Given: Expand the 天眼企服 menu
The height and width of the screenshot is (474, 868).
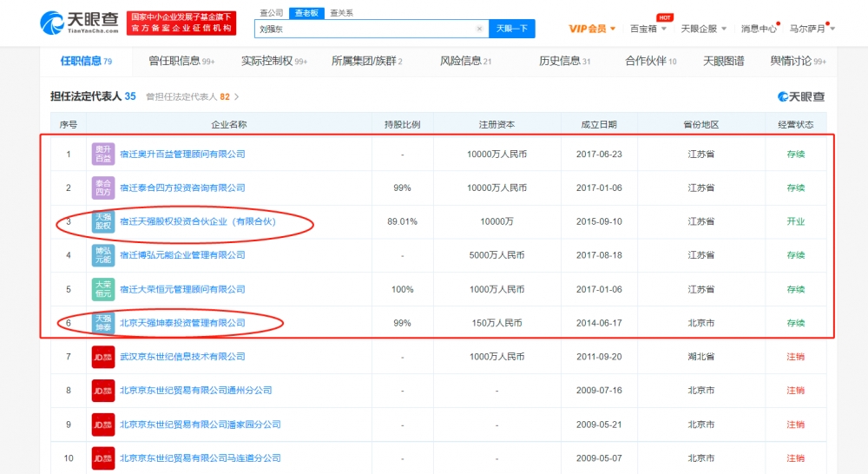Looking at the screenshot, I should (x=704, y=29).
